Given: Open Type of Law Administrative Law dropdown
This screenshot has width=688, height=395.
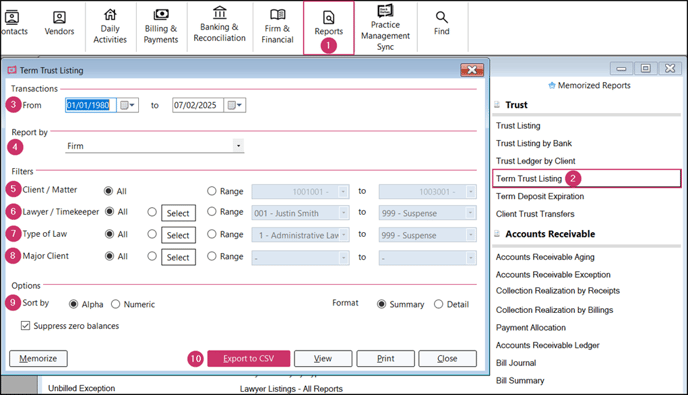Looking at the screenshot, I should (343, 235).
